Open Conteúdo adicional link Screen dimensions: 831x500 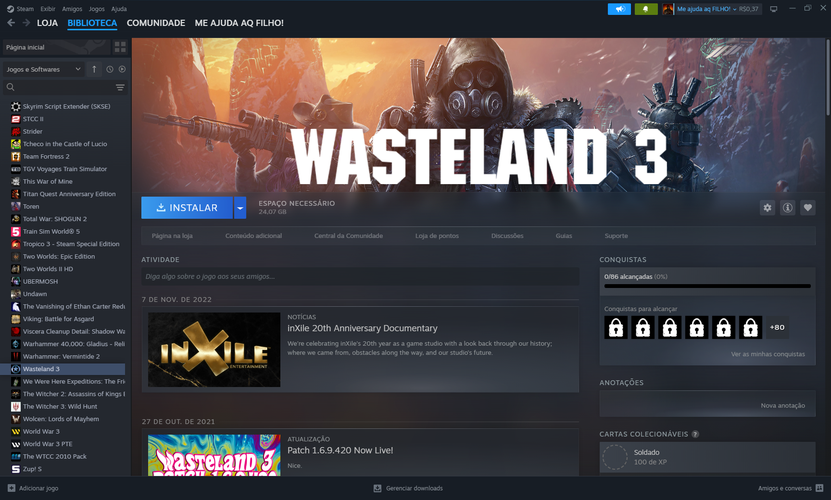click(253, 236)
